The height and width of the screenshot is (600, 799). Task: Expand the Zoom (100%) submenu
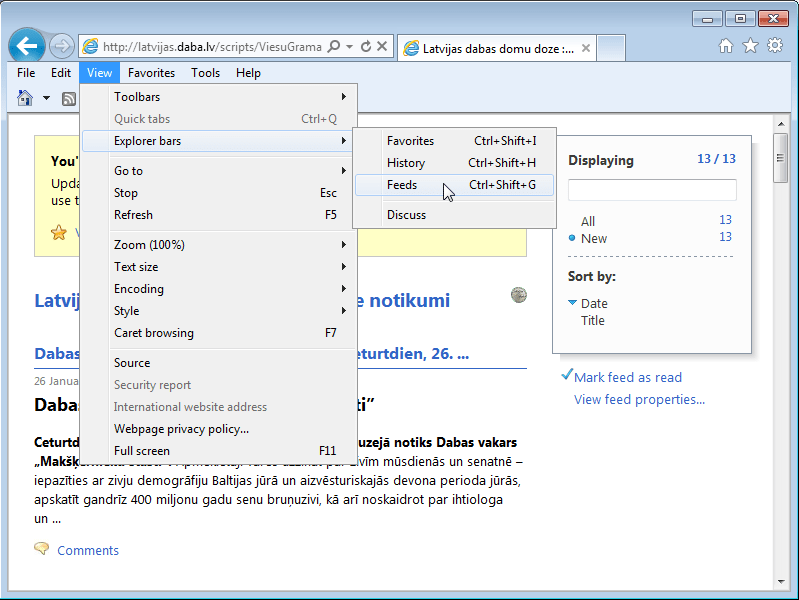[219, 245]
